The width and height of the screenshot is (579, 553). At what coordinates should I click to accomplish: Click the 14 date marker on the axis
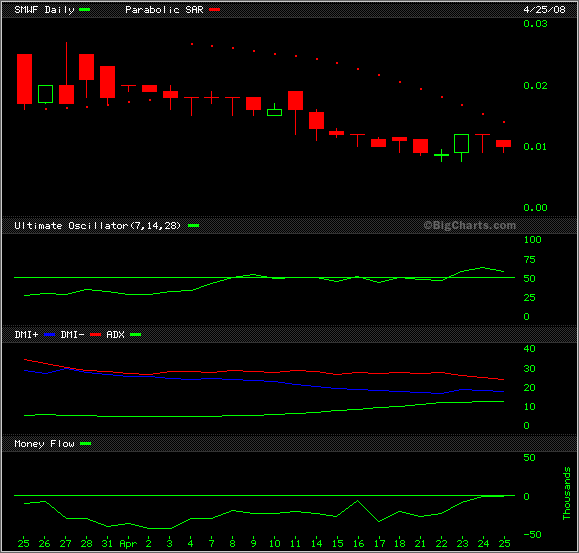pyautogui.click(x=316, y=543)
